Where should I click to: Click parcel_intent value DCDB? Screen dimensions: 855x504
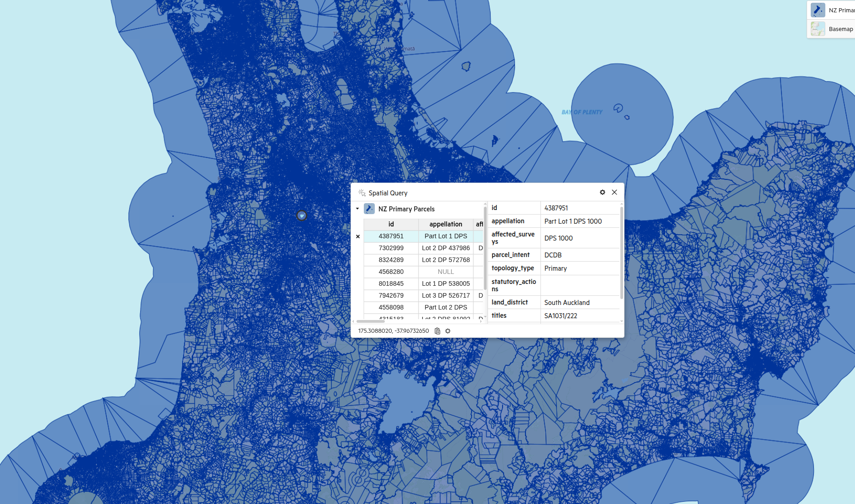(553, 255)
